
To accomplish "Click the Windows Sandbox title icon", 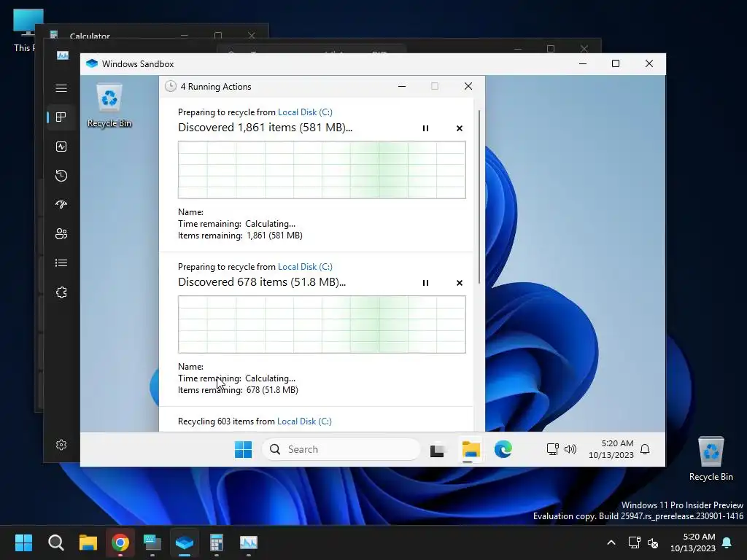I will pyautogui.click(x=92, y=64).
